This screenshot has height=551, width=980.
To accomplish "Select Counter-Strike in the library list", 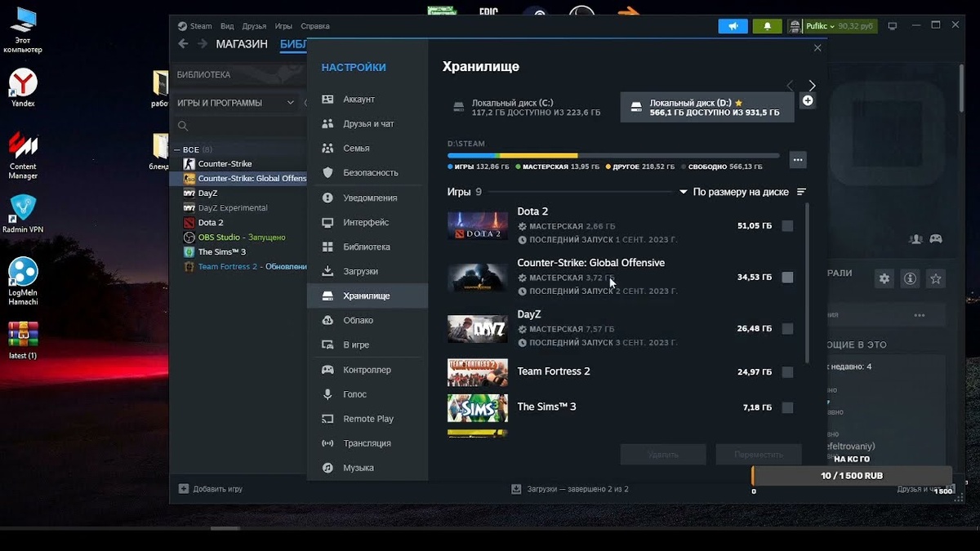I will tap(225, 164).
